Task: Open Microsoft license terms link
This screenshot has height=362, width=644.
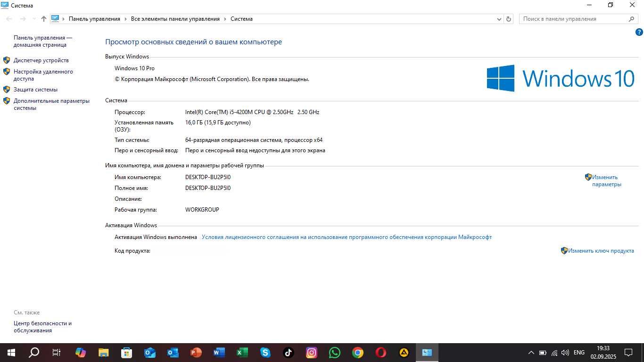Action: 347,237
